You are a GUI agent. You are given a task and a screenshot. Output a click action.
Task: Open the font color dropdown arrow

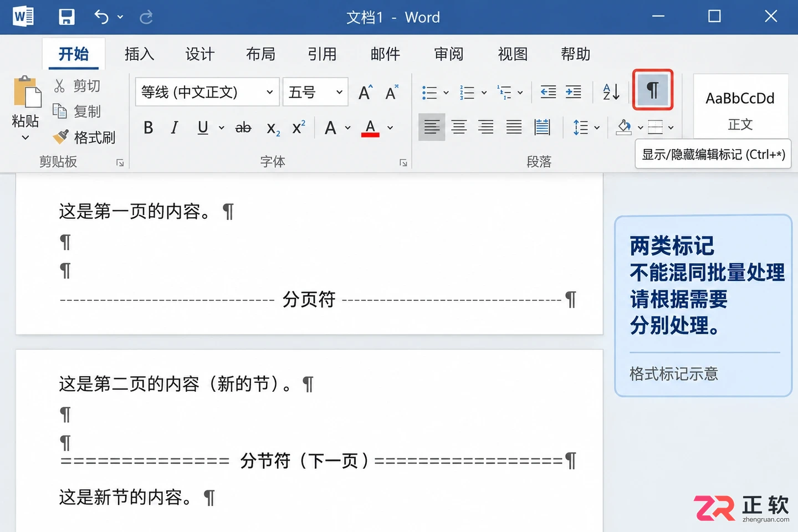click(x=390, y=128)
